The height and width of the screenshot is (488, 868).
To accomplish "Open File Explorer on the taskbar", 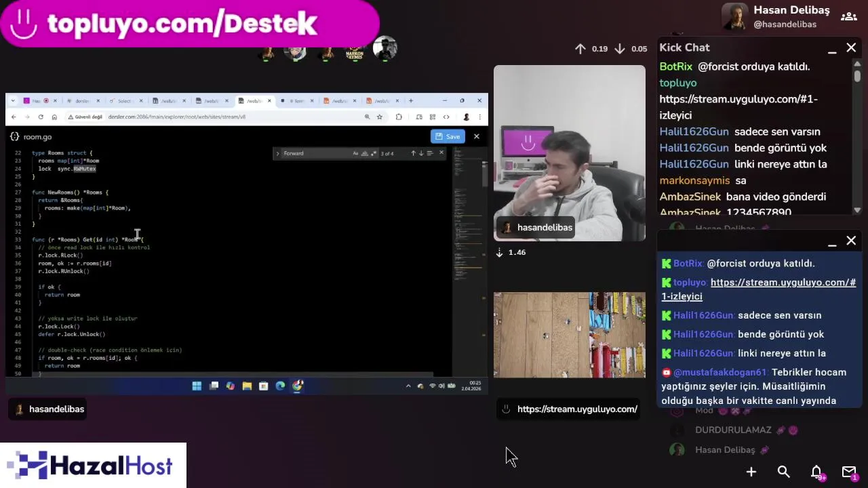I will pyautogui.click(x=247, y=386).
